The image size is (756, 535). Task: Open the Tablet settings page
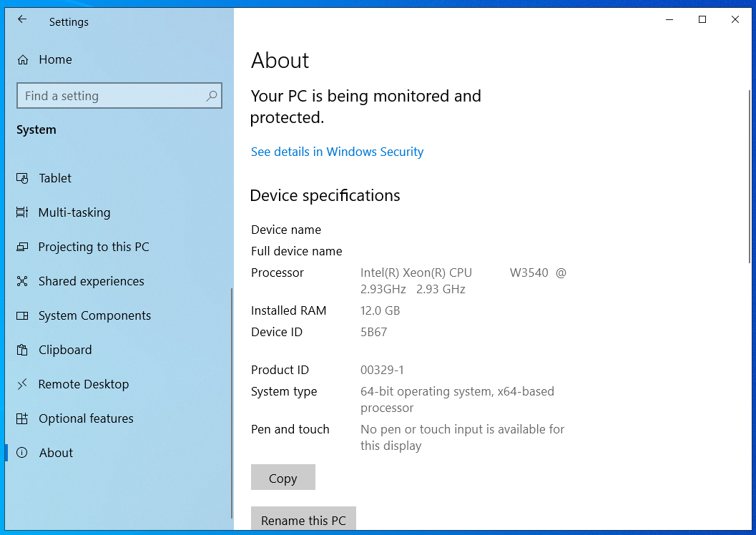pyautogui.click(x=119, y=178)
